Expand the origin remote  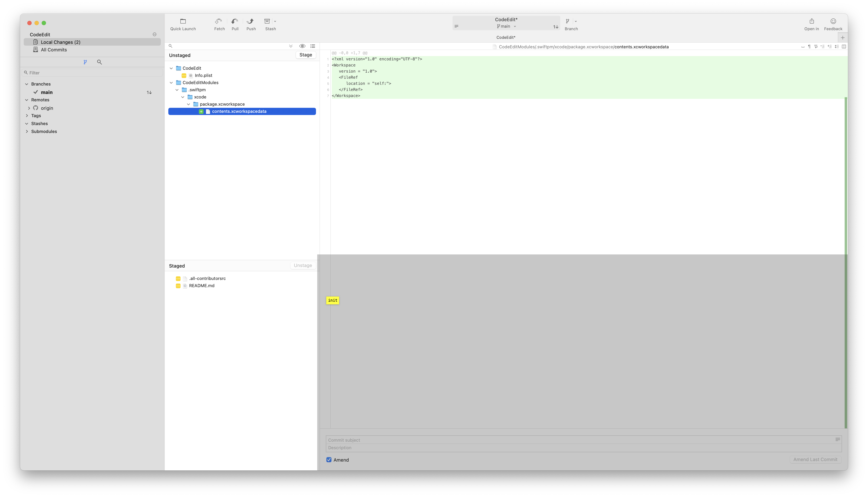coord(29,108)
